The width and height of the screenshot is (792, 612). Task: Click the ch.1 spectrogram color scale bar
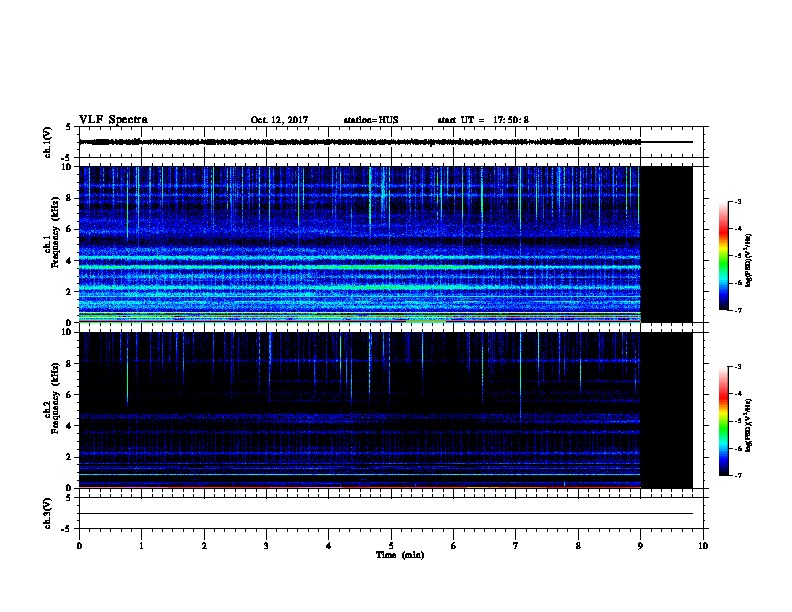click(723, 256)
